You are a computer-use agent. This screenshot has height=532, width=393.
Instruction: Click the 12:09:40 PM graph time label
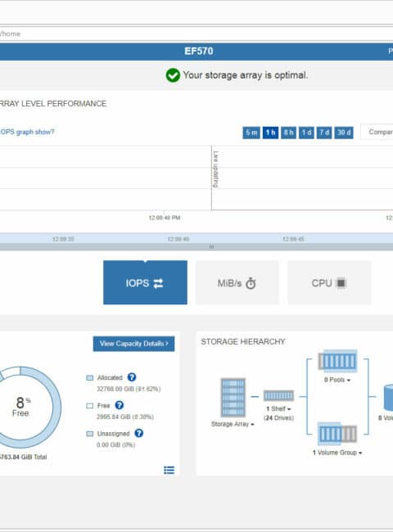pos(165,218)
